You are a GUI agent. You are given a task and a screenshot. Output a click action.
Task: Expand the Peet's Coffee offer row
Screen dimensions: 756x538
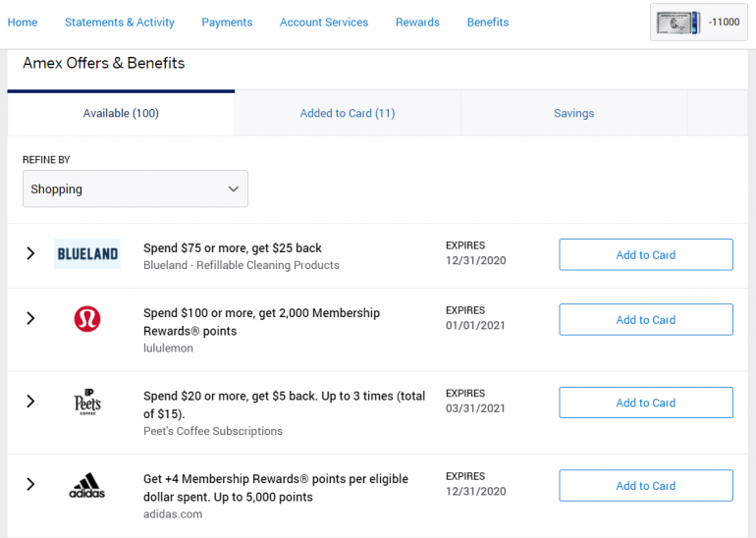pos(30,402)
